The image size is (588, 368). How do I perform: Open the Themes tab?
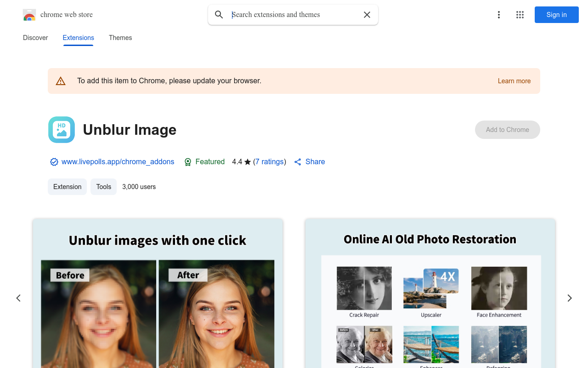(120, 38)
